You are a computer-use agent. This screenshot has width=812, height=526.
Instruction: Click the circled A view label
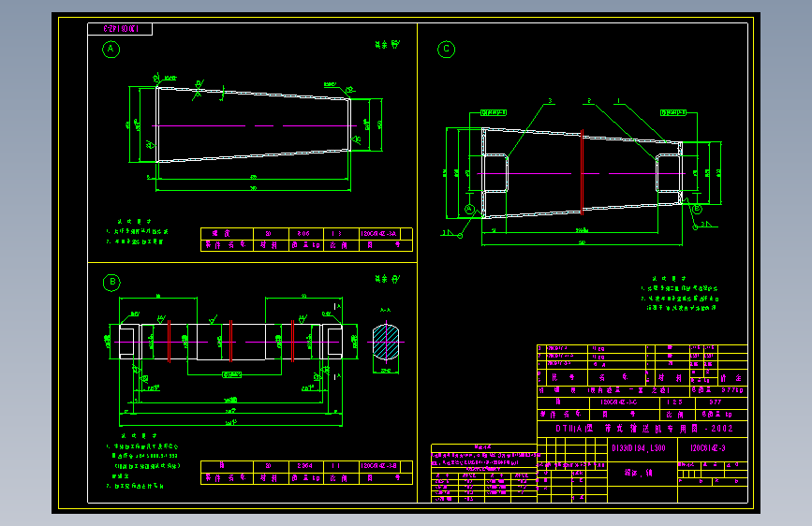pos(111,50)
